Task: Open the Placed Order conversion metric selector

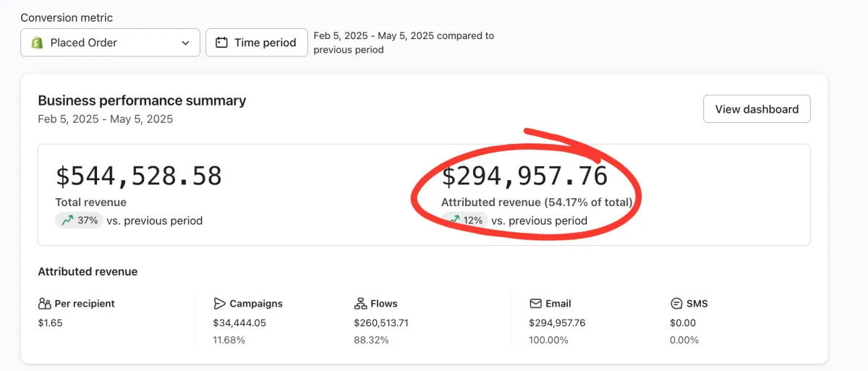Action: [110, 43]
